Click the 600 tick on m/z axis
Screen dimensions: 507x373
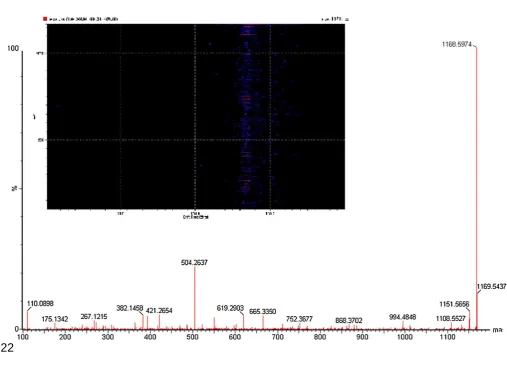[x=235, y=337]
